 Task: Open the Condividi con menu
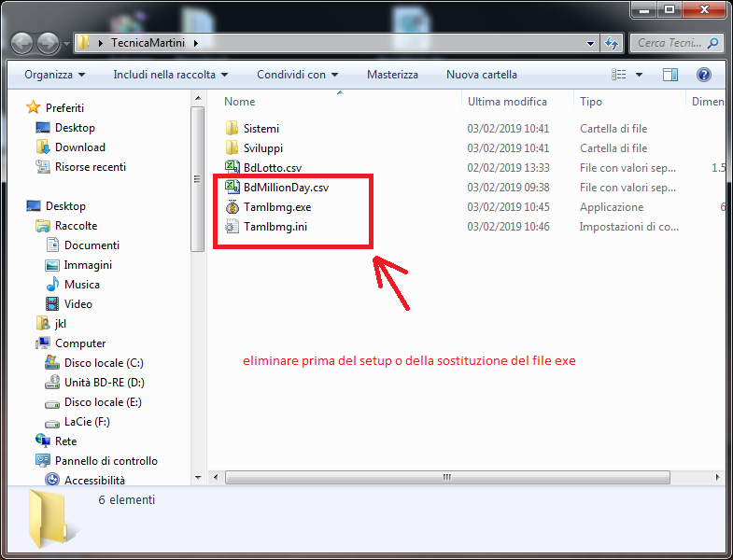click(x=297, y=75)
